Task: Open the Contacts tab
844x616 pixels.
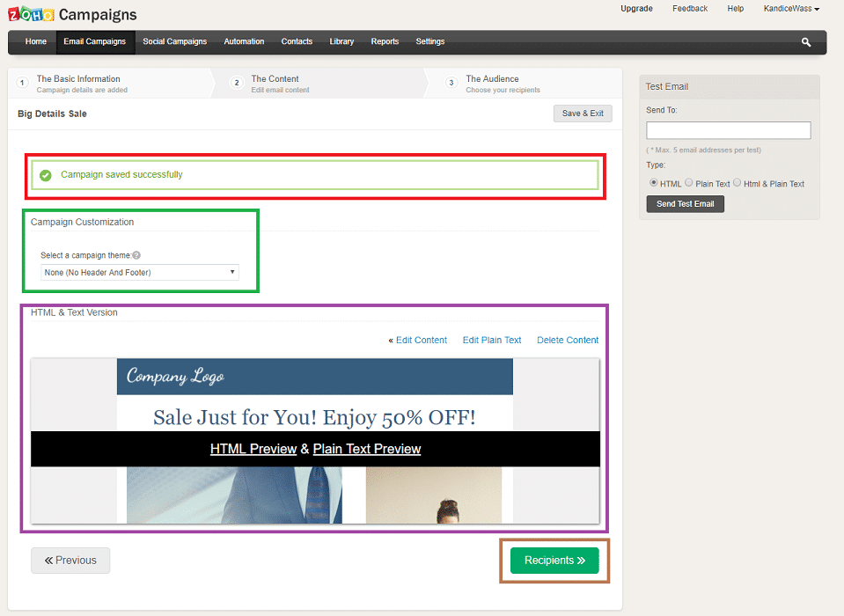Action: coord(297,41)
